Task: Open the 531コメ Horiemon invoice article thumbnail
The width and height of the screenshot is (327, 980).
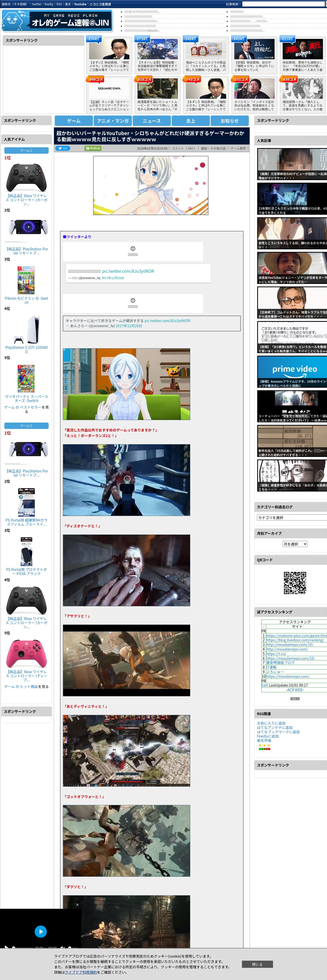Action: pyautogui.click(x=254, y=88)
